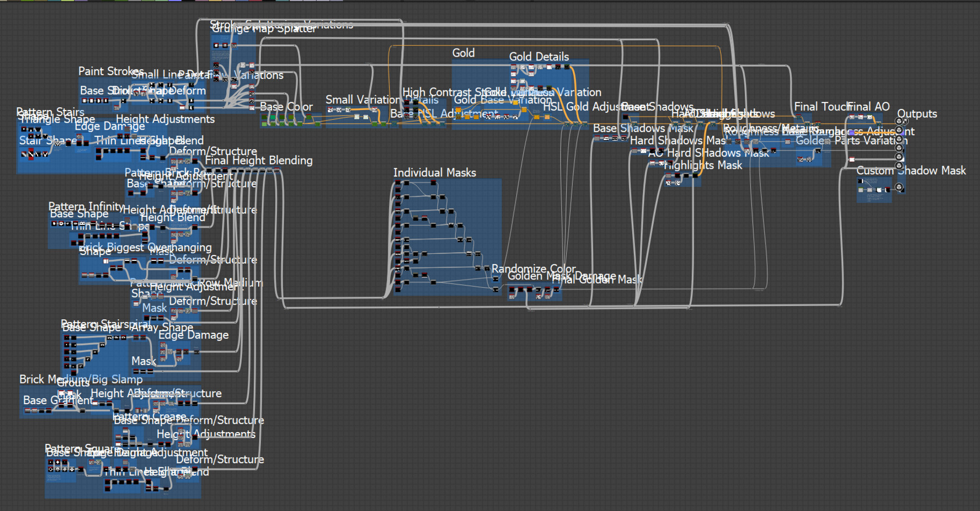Select the first node in Final AO frame

[x=852, y=117]
